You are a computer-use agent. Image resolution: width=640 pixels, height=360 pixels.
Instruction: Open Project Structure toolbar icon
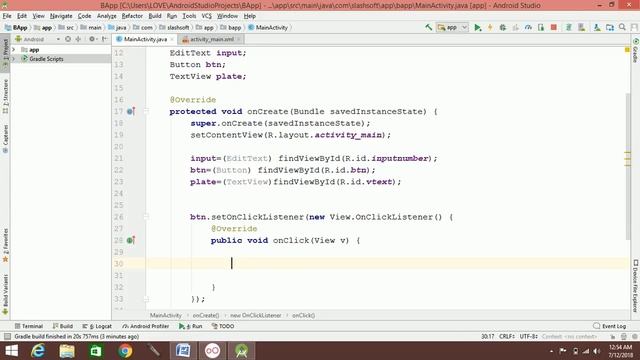tap(610, 27)
